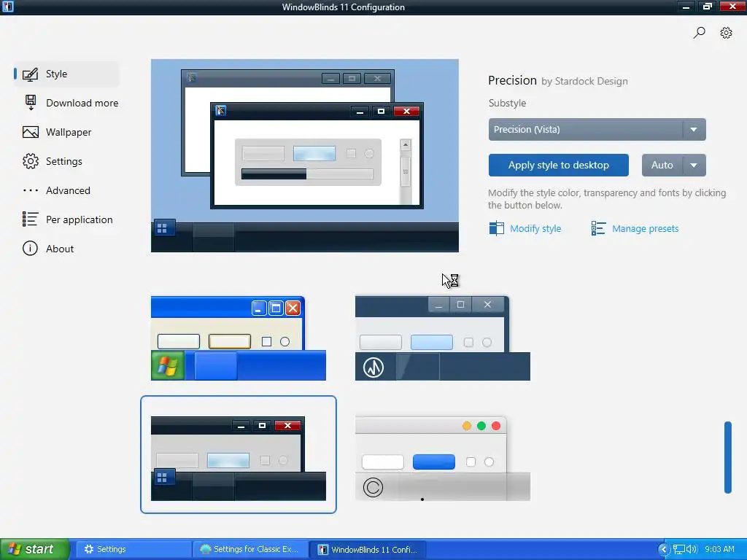
Task: Click the Modify style link
Action: pyautogui.click(x=535, y=228)
